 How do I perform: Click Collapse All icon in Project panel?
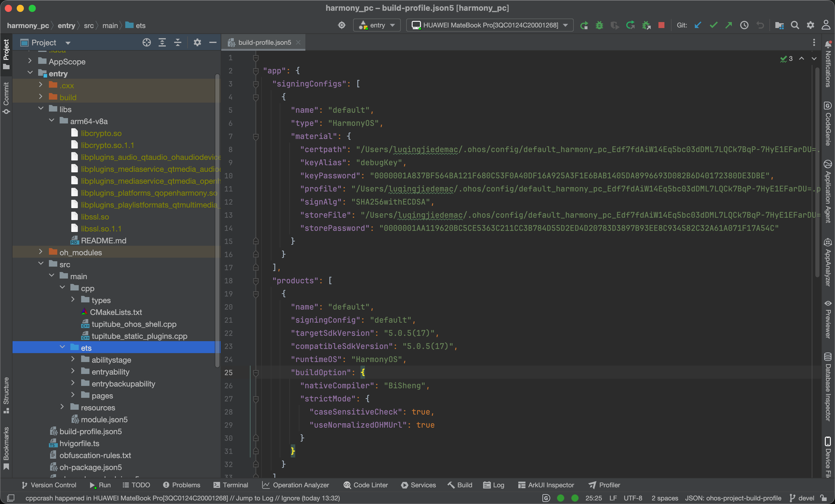tap(177, 42)
